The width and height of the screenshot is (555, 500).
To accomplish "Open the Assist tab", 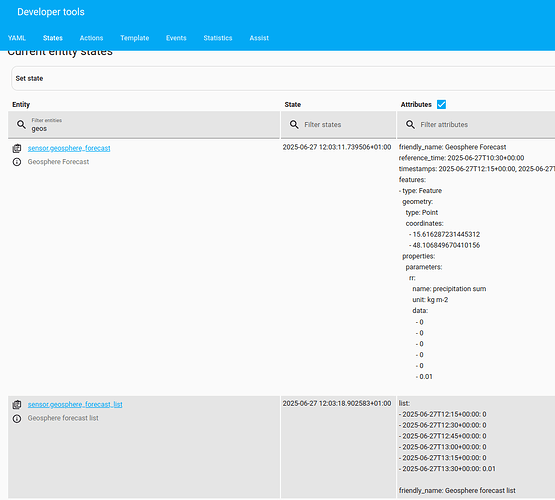I will (259, 38).
